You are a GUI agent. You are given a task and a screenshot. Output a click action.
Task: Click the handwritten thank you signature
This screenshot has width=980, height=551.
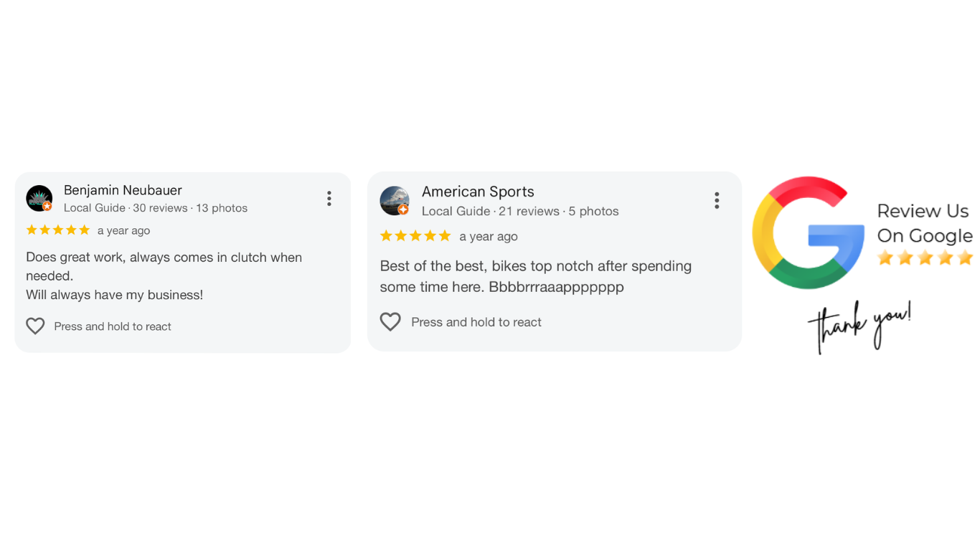coord(859,326)
